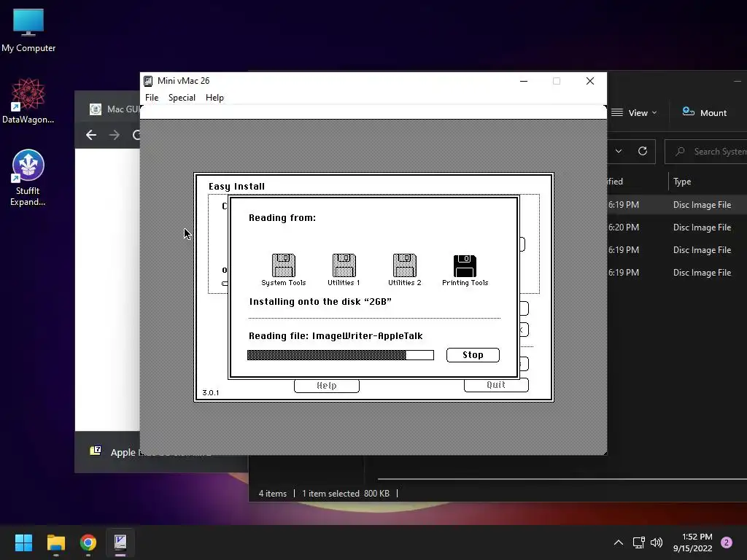The image size is (747, 560).
Task: Click the dimmed Help button in Easy Install
Action: pyautogui.click(x=326, y=385)
